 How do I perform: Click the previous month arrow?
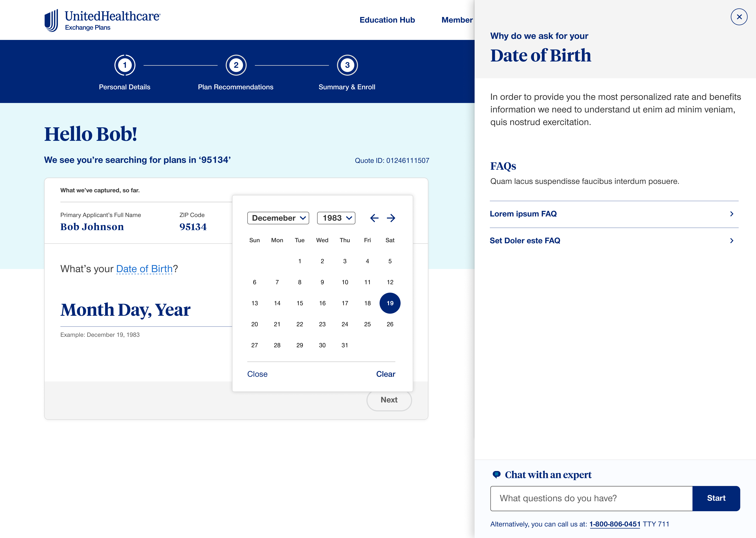coord(374,218)
